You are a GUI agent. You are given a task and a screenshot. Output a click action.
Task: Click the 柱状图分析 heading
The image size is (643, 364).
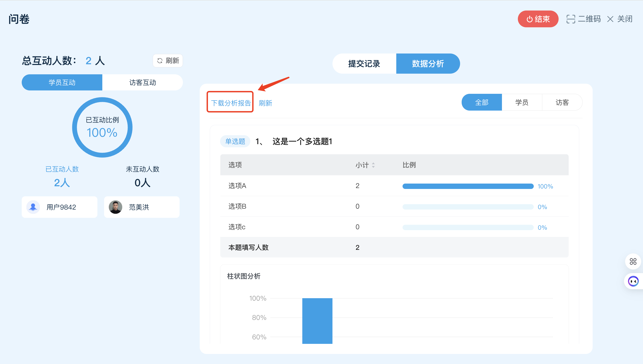point(244,276)
